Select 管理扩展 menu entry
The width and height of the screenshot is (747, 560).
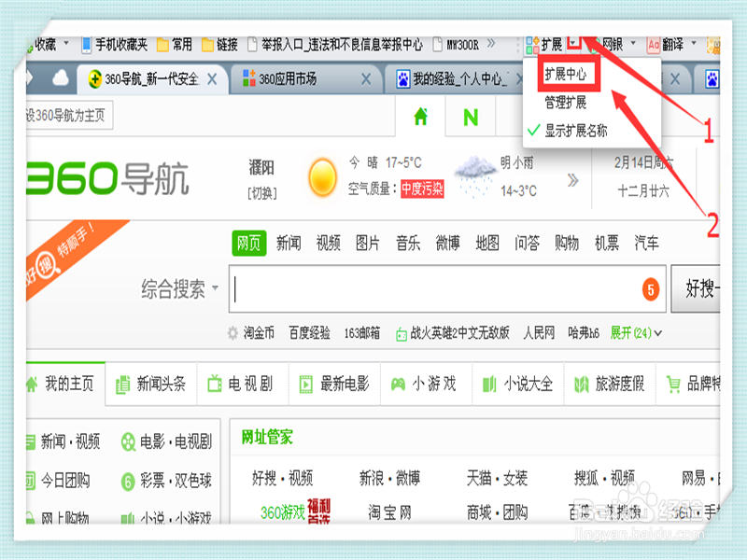(566, 103)
